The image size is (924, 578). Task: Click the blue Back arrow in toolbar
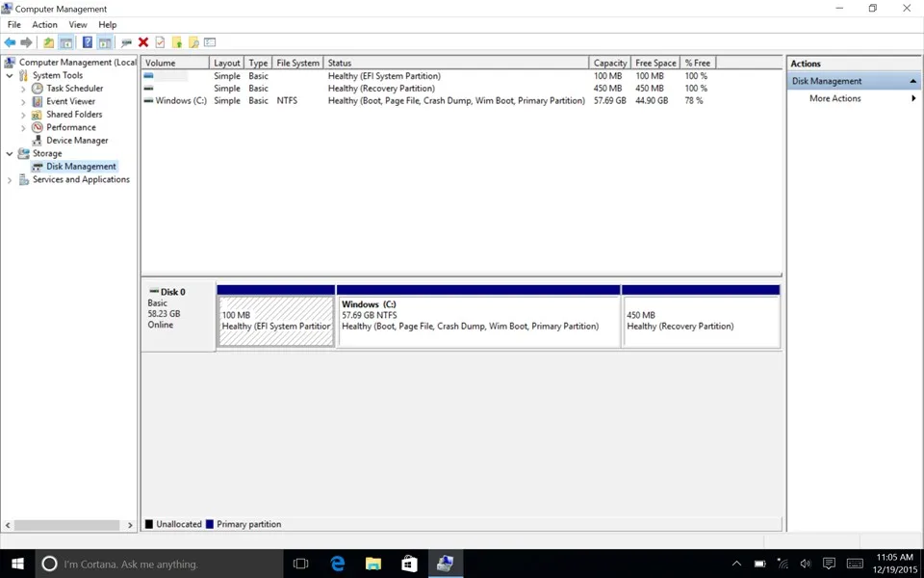pyautogui.click(x=10, y=42)
